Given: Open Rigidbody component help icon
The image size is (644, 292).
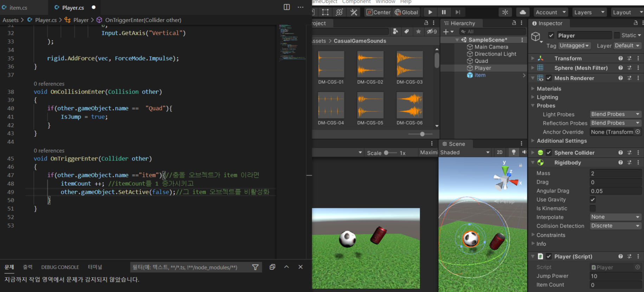Looking at the screenshot, I should coord(620,163).
